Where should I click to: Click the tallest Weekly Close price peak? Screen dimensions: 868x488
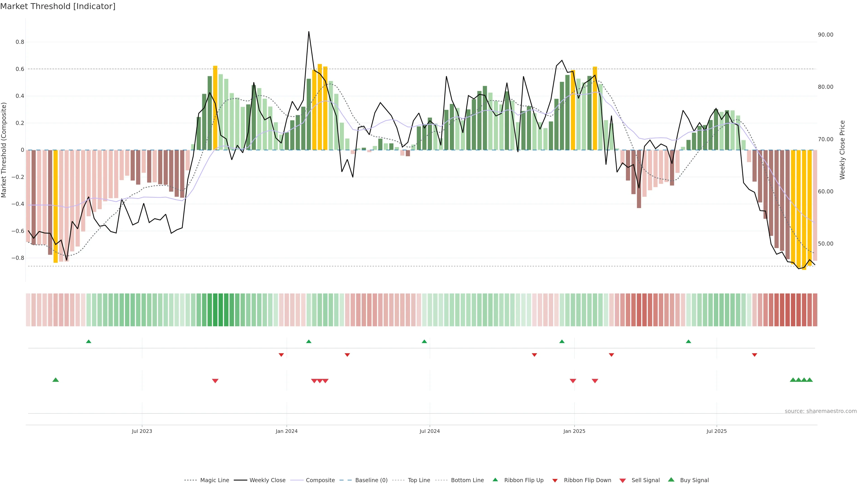tap(309, 32)
